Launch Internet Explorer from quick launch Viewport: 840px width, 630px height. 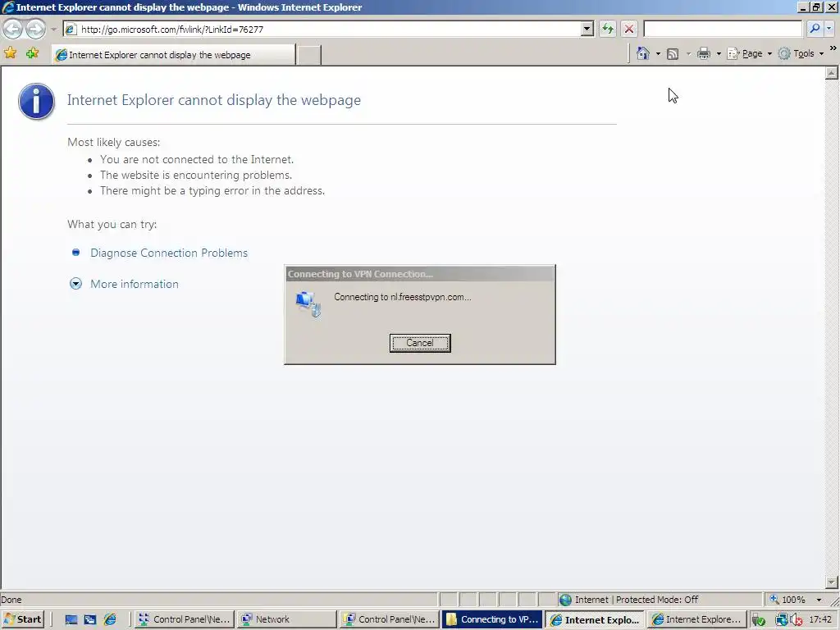(x=111, y=620)
